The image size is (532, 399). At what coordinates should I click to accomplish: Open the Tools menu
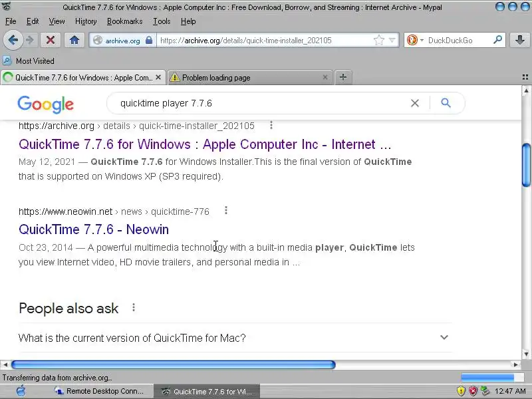click(162, 21)
